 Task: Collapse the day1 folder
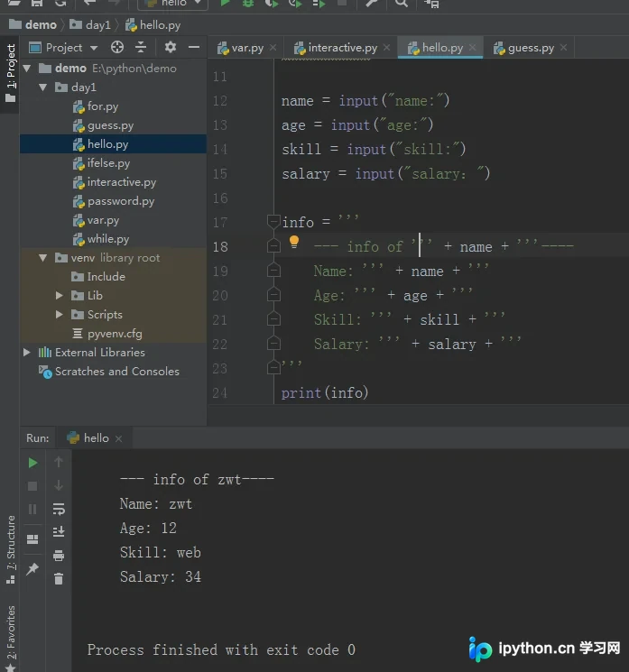pyautogui.click(x=43, y=87)
